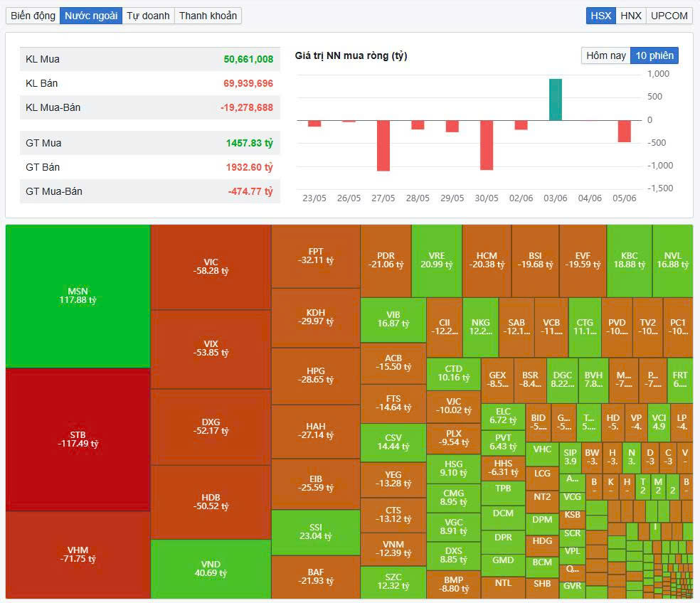Click the VHM -71.75 tỷ tile
700x603 pixels.
[x=78, y=555]
